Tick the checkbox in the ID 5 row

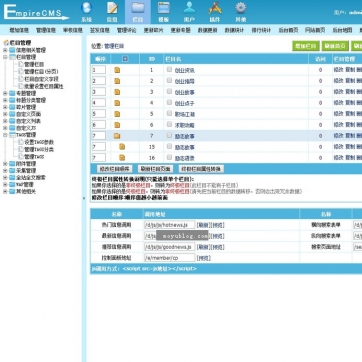pyautogui.click(x=169, y=113)
